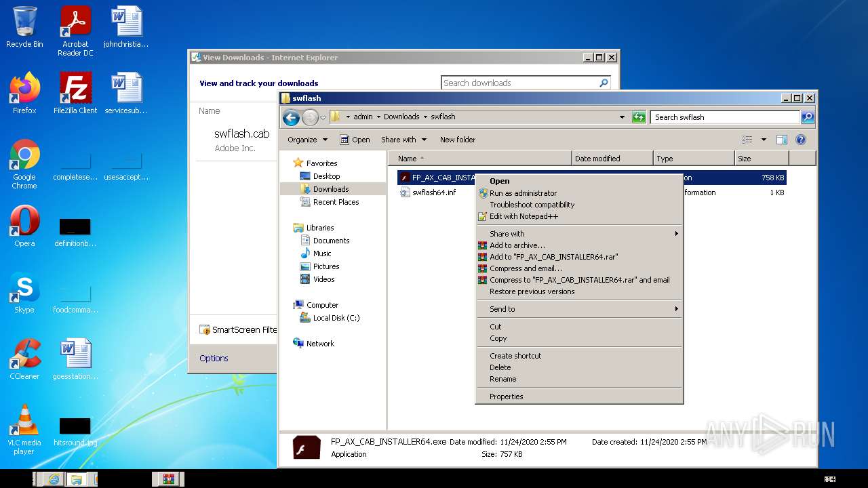Choose Cut in context menu
This screenshot has width=868, height=488.
tap(579, 327)
